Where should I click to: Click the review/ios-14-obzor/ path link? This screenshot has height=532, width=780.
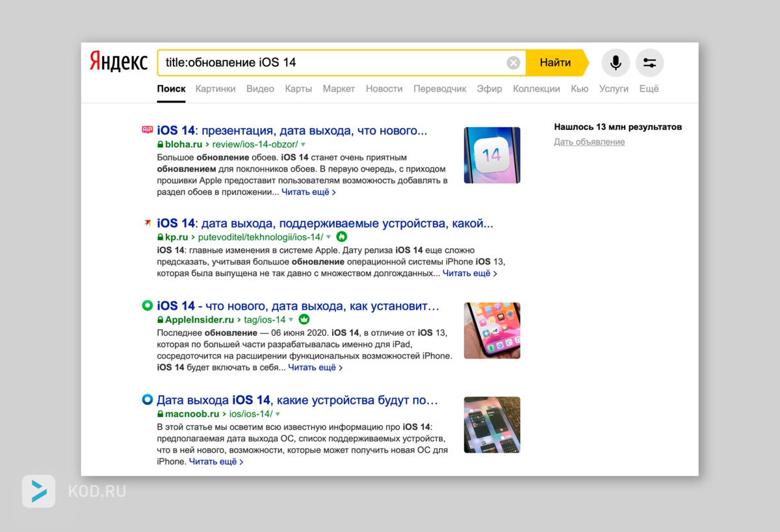click(255, 144)
